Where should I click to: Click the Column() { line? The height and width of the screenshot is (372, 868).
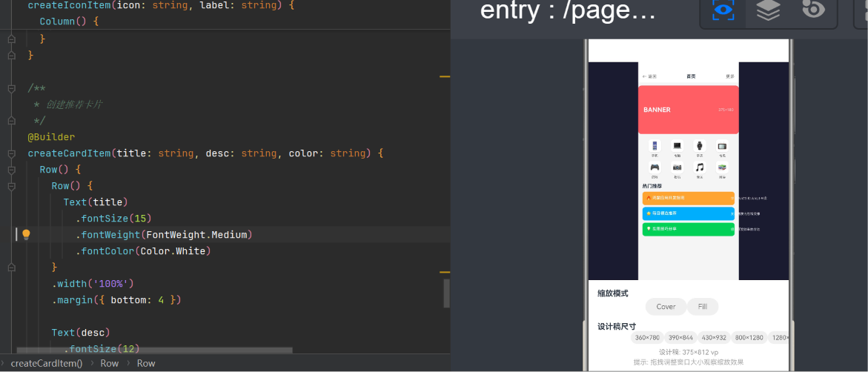coord(69,21)
